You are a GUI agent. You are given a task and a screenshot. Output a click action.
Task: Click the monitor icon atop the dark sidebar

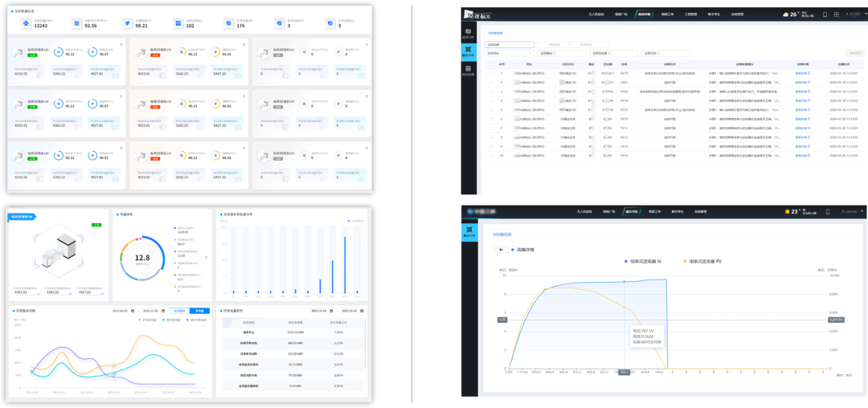(x=468, y=33)
